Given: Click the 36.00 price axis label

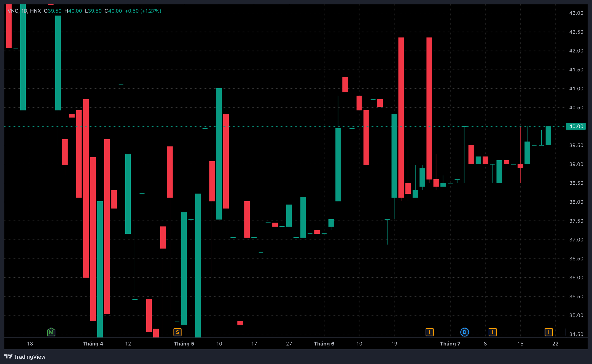Looking at the screenshot, I should [576, 277].
